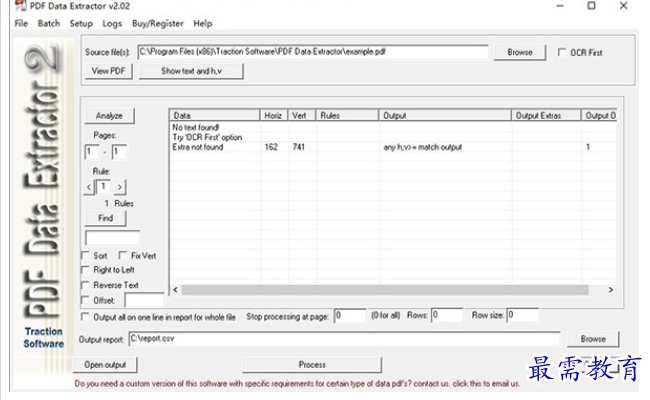The width and height of the screenshot is (650, 400).
Task: Click the Output Extras column header
Action: tap(546, 115)
